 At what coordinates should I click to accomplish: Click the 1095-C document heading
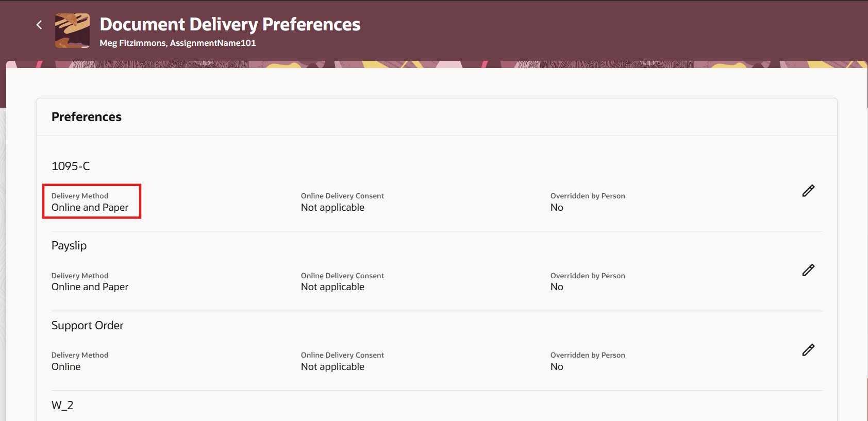(71, 166)
